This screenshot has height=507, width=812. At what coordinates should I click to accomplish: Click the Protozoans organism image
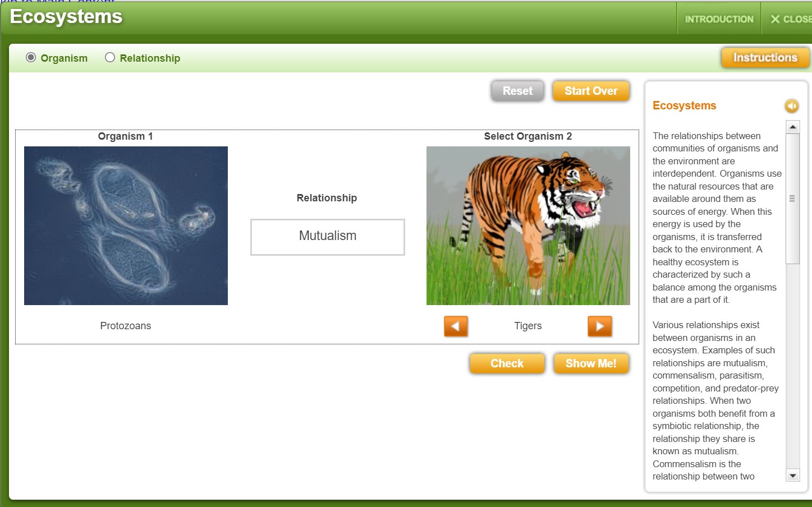(x=126, y=225)
